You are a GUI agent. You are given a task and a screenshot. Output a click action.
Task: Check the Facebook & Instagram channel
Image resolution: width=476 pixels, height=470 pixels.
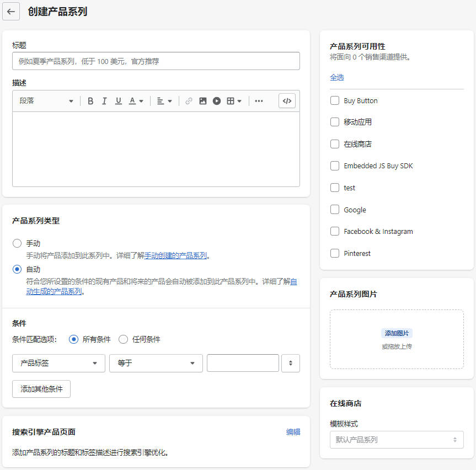pos(334,231)
